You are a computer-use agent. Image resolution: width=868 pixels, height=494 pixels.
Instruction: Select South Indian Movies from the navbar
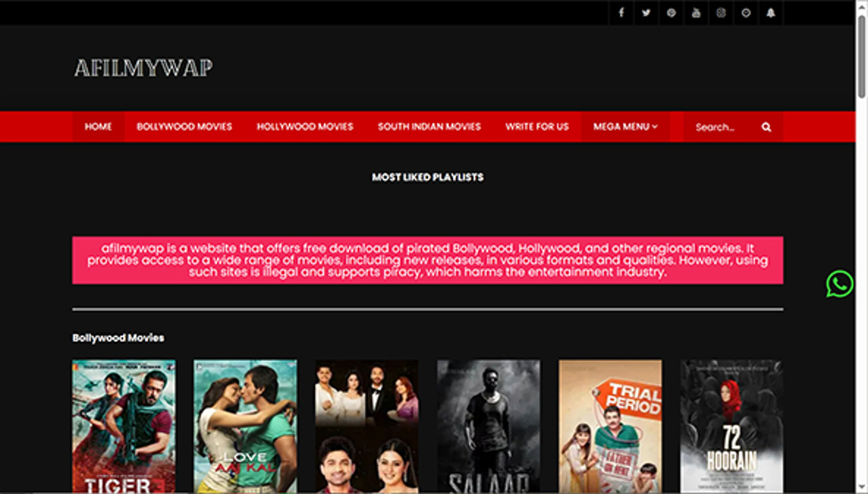coord(429,126)
